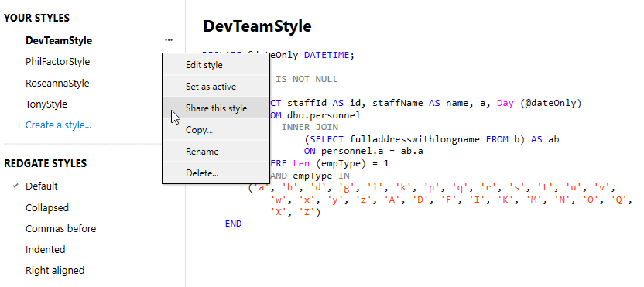Select DevTeamStyle in Your Styles list
The image size is (644, 287).
tap(59, 41)
